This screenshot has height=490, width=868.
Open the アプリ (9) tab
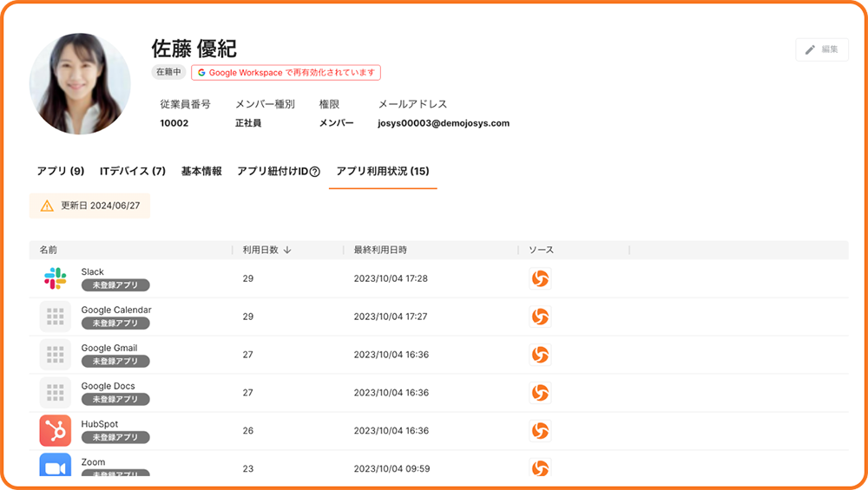coord(60,171)
